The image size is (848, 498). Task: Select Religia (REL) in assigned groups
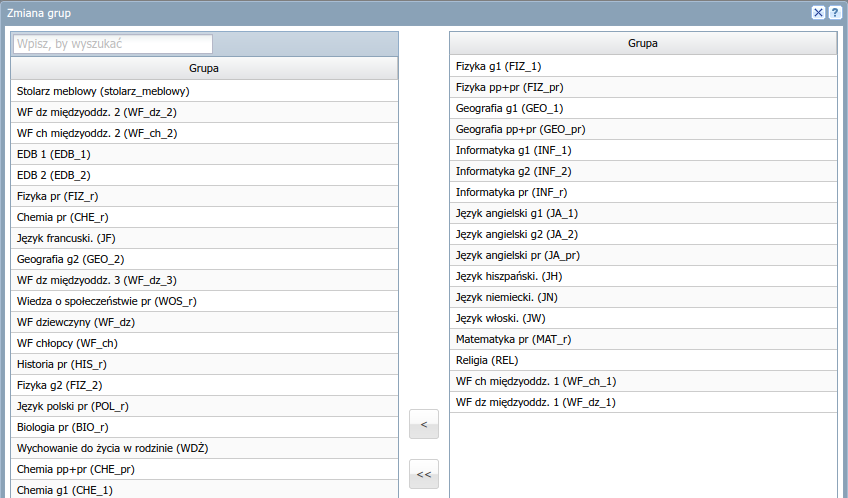click(486, 360)
